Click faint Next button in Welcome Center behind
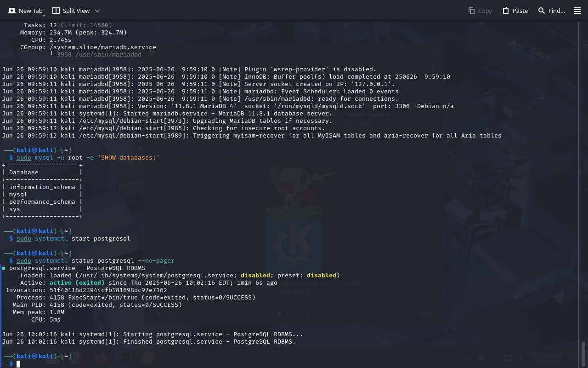 coord(422,314)
